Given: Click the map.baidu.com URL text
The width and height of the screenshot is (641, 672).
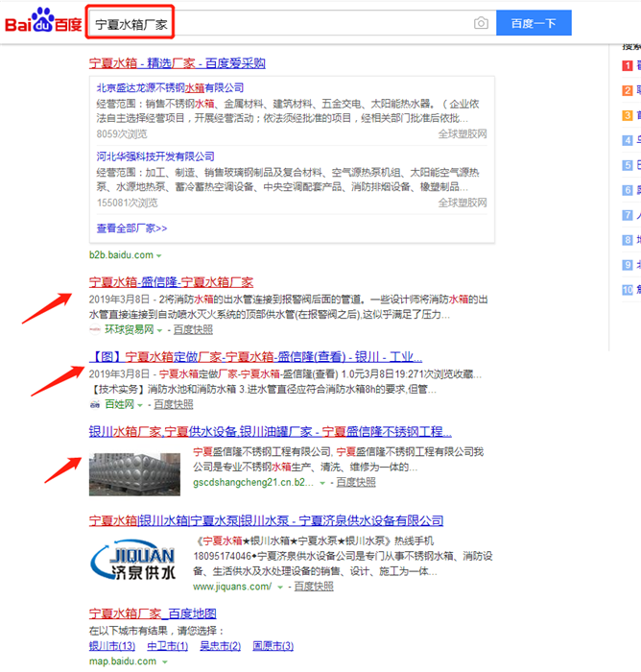Looking at the screenshot, I should tap(123, 661).
